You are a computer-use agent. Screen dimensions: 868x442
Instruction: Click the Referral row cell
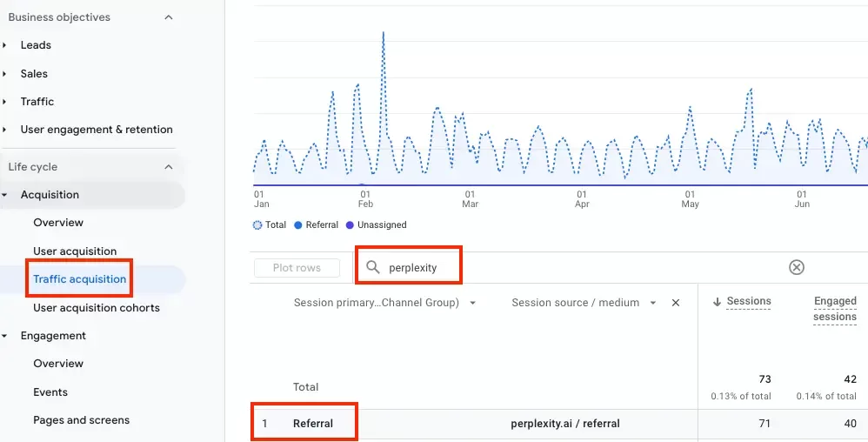(x=313, y=424)
